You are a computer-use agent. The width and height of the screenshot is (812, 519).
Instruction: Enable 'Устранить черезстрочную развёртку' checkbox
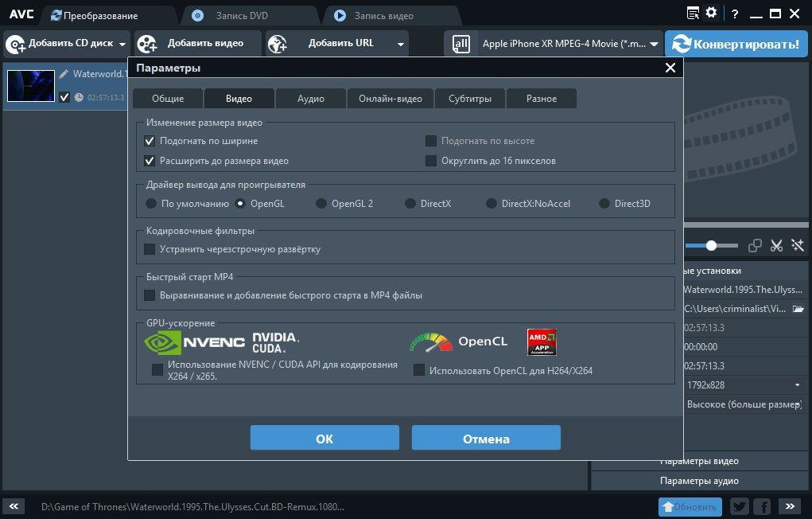pos(150,249)
